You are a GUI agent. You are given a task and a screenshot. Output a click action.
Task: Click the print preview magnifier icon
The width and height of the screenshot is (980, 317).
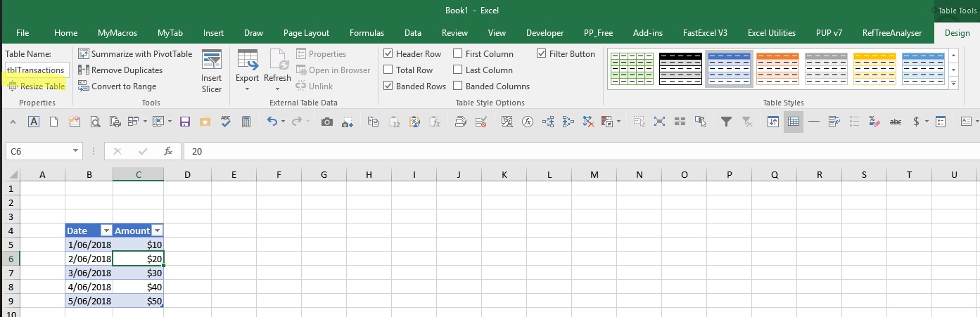click(94, 122)
